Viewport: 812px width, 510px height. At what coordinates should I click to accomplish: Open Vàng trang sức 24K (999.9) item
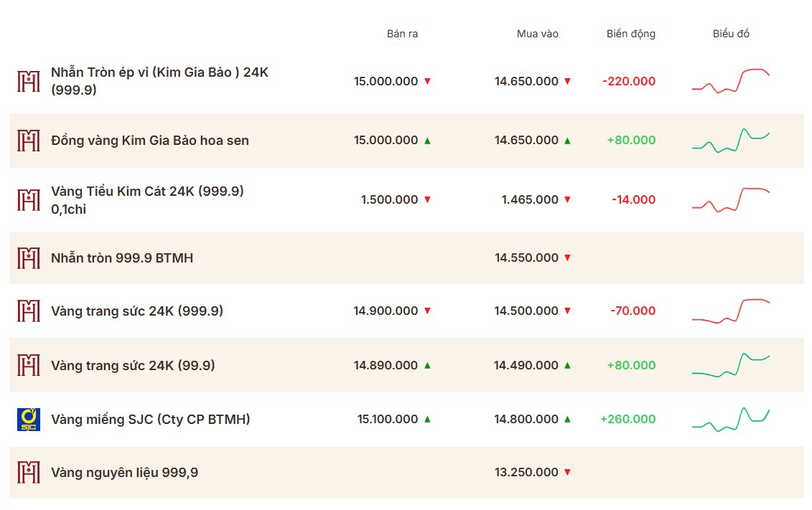pos(136,311)
